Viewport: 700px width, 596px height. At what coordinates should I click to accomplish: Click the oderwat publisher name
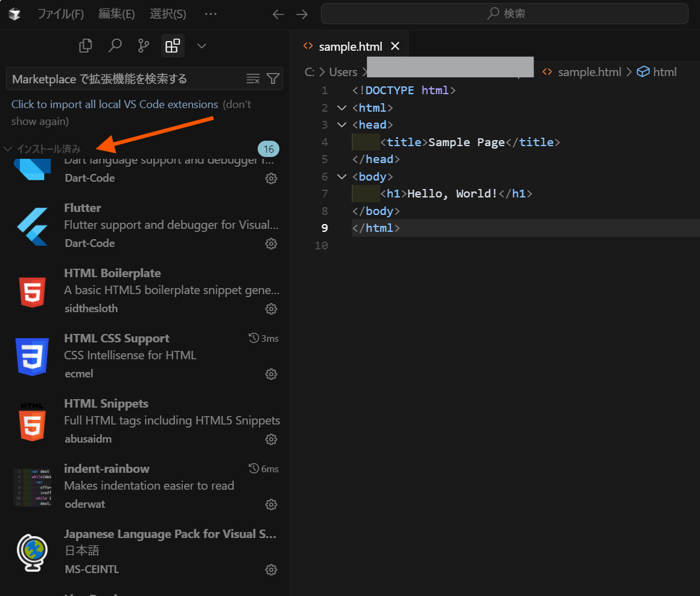[85, 504]
